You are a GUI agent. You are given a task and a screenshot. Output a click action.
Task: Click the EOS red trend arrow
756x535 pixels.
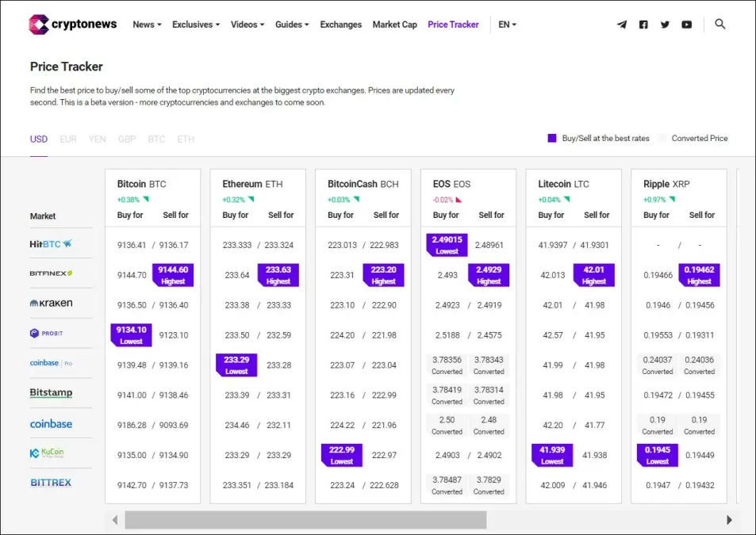coord(459,200)
